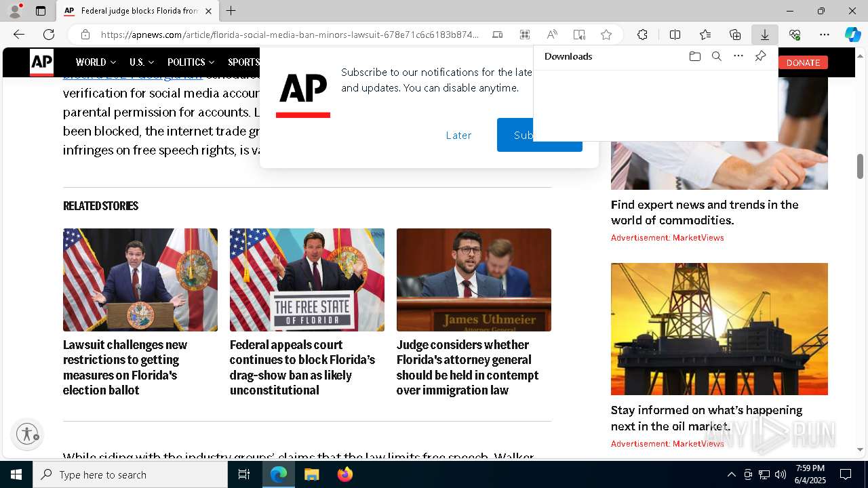Open oil market ad headline

(707, 418)
